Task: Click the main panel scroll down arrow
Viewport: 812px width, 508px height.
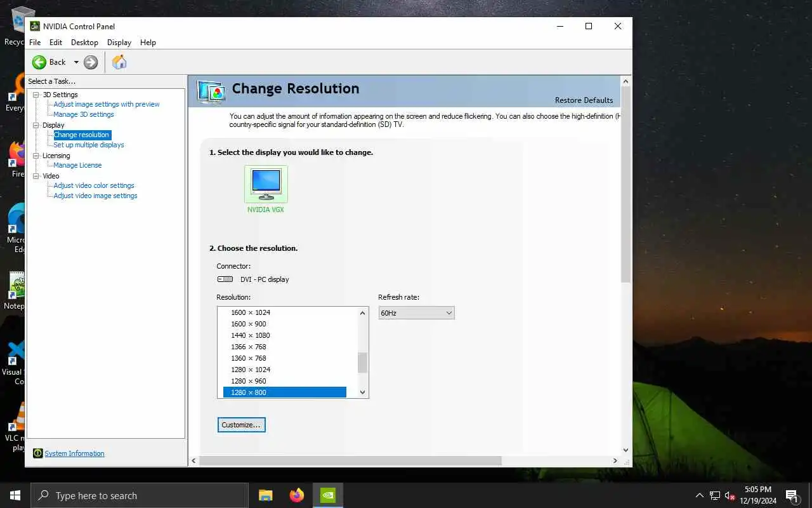Action: [626, 450]
